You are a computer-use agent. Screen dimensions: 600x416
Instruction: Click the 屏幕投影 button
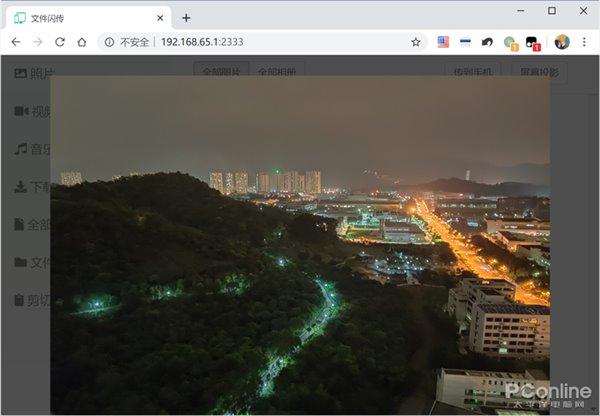(539, 72)
